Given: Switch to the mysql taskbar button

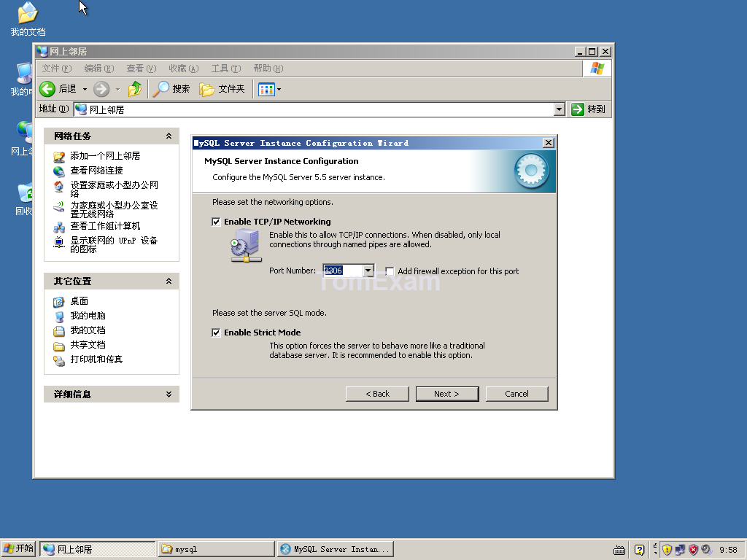Looking at the screenshot, I should click(216, 550).
